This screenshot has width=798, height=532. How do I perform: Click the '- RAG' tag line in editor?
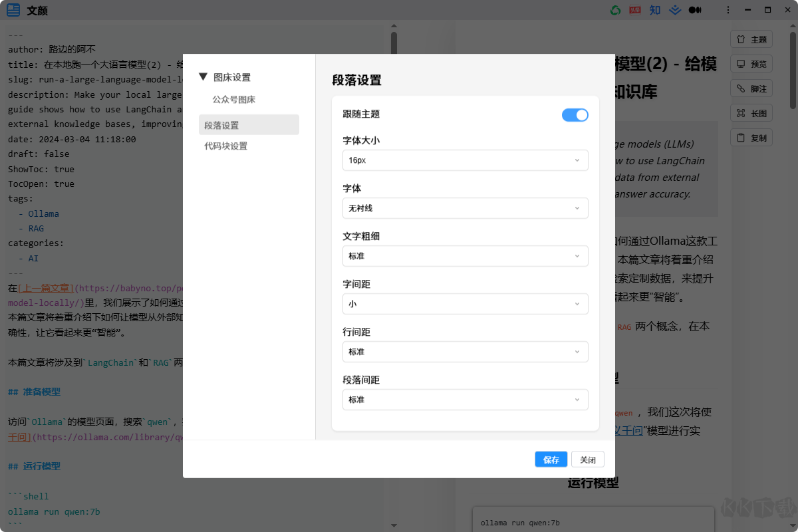tap(31, 229)
